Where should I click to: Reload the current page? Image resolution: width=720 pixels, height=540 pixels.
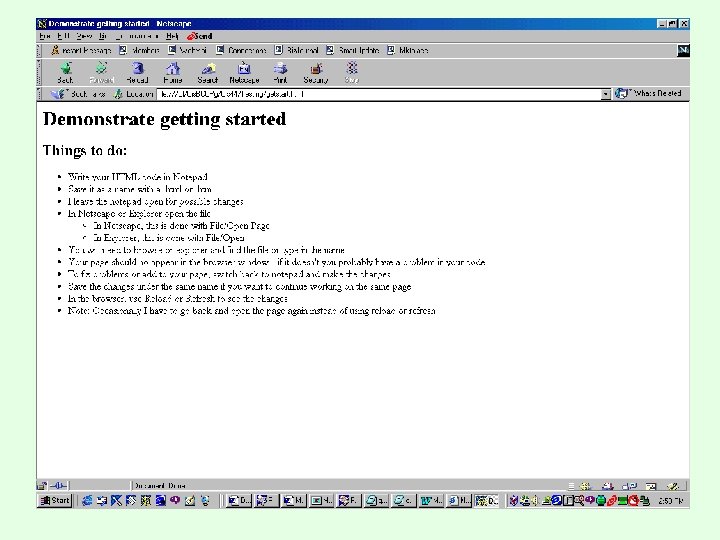[137, 73]
